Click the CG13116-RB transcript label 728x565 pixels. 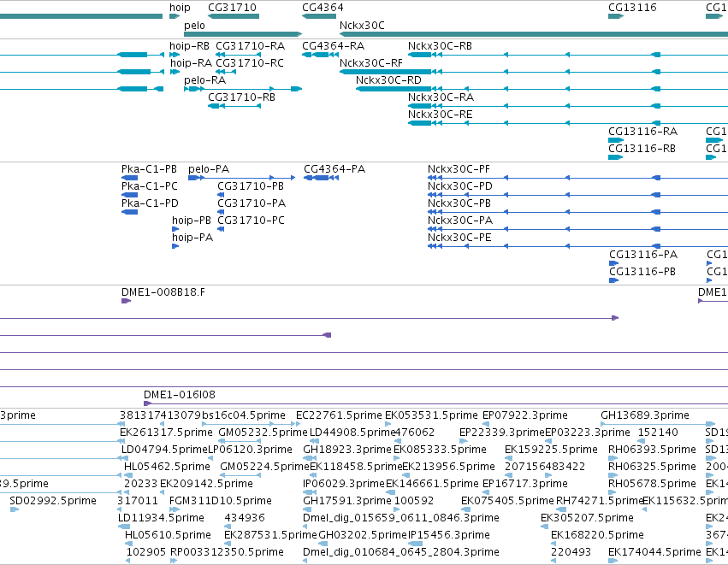(x=642, y=149)
